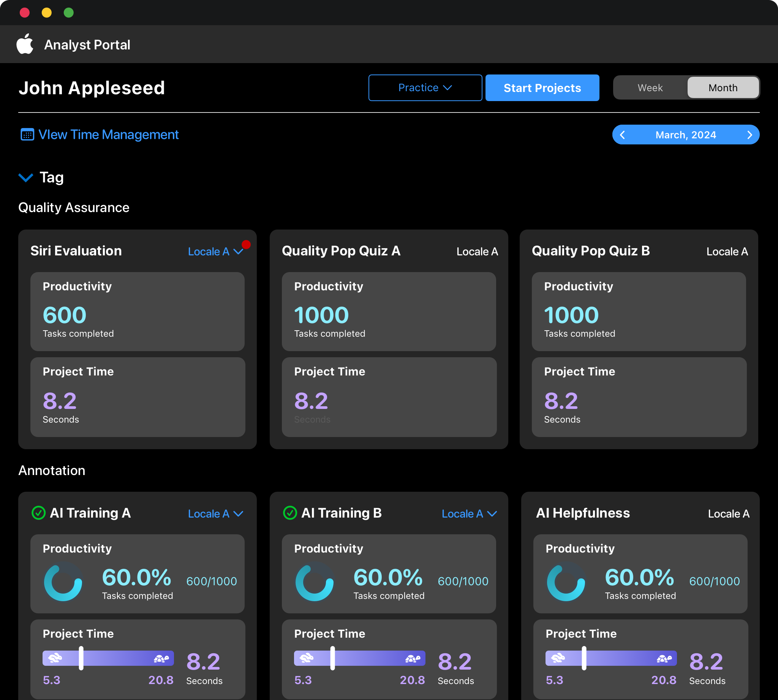Open the Practice dropdown
The height and width of the screenshot is (700, 778).
[425, 88]
